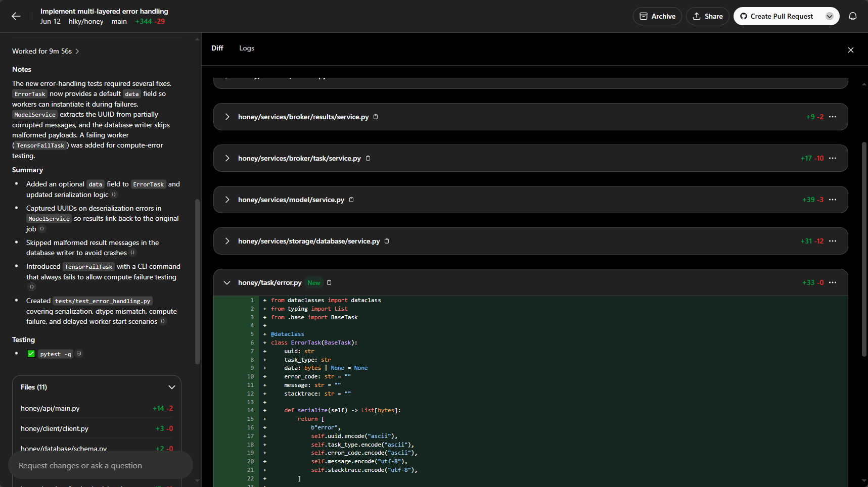Open more options for broker/task/service.py
The height and width of the screenshot is (487, 868).
coord(833,158)
